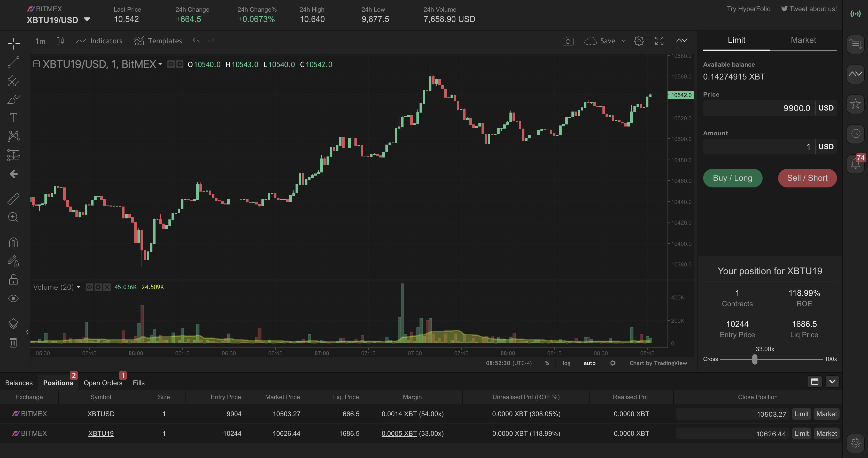The image size is (868, 458).
Task: Activate the zoom in tool
Action: point(13,217)
